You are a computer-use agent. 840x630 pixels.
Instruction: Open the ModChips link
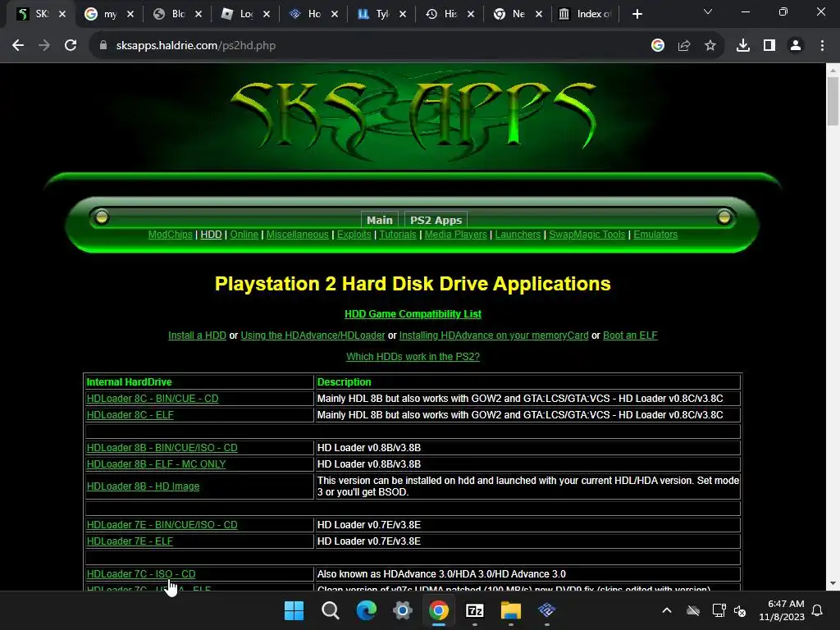pos(171,235)
